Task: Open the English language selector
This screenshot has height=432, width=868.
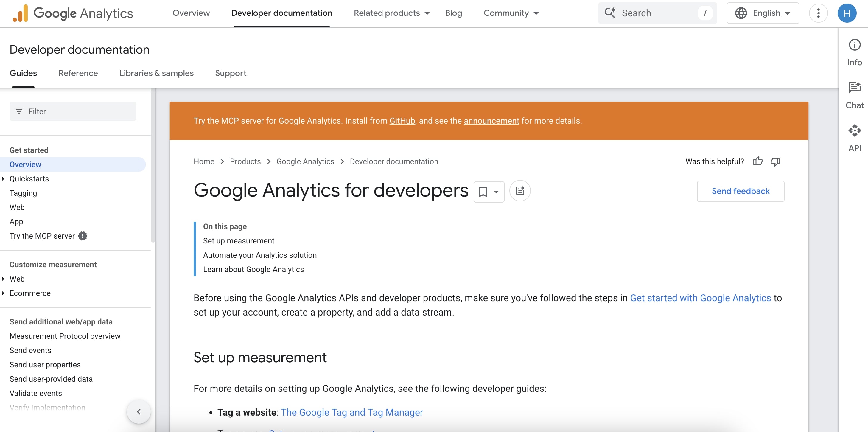Action: point(763,13)
